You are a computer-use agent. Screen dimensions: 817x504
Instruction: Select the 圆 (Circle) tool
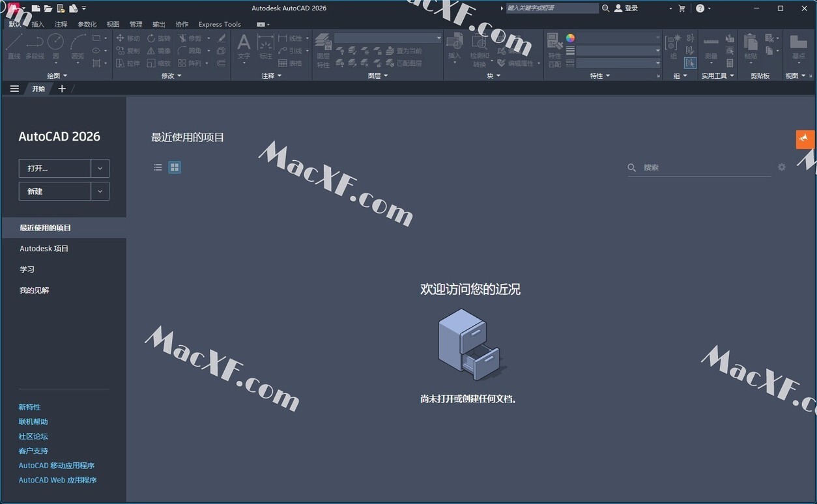coord(55,46)
